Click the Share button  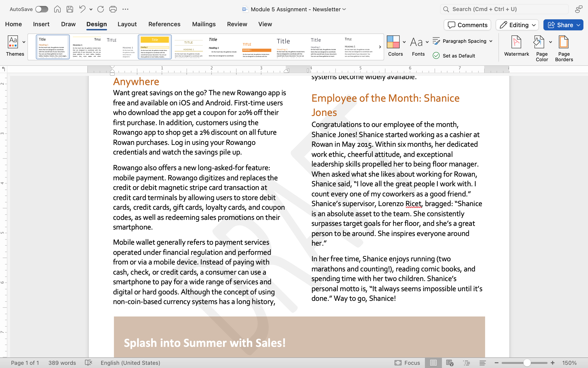tap(563, 25)
